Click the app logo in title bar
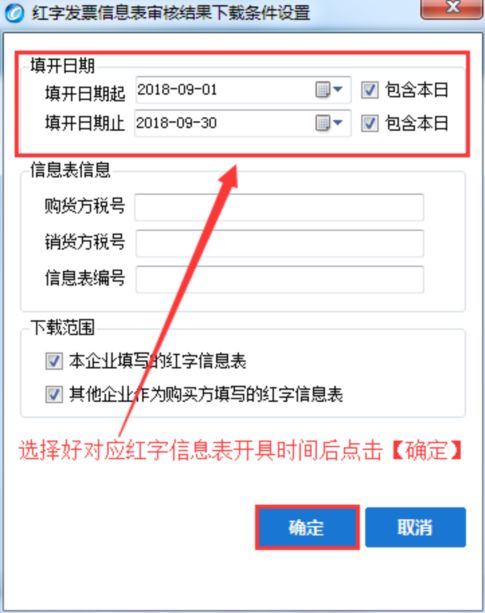485x613 pixels. (x=14, y=13)
